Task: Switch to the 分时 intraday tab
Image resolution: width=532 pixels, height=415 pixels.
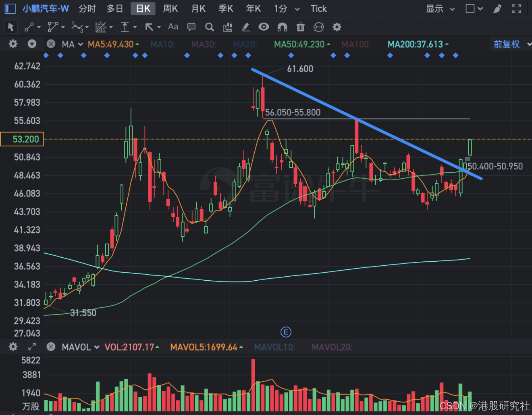Action: pos(87,8)
